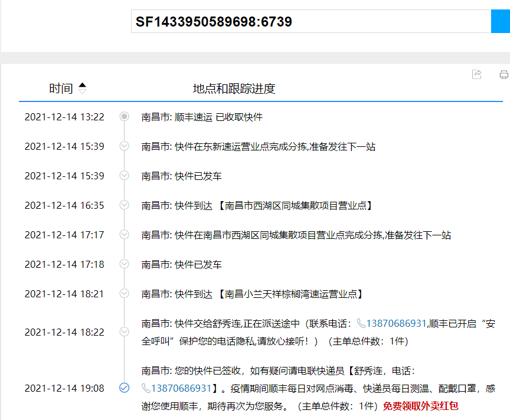This screenshot has width=510, height=420.
Task: Click status circle for 13:22 pickup entry
Action: [124, 116]
